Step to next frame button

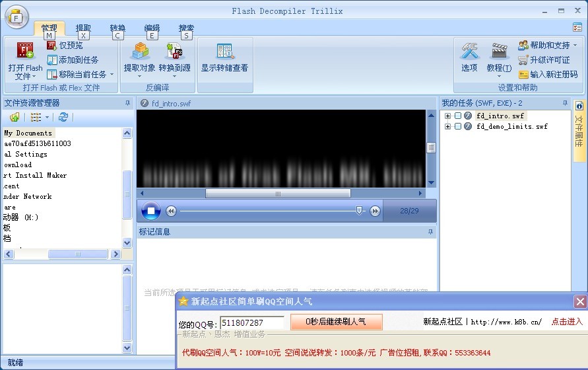tap(375, 211)
